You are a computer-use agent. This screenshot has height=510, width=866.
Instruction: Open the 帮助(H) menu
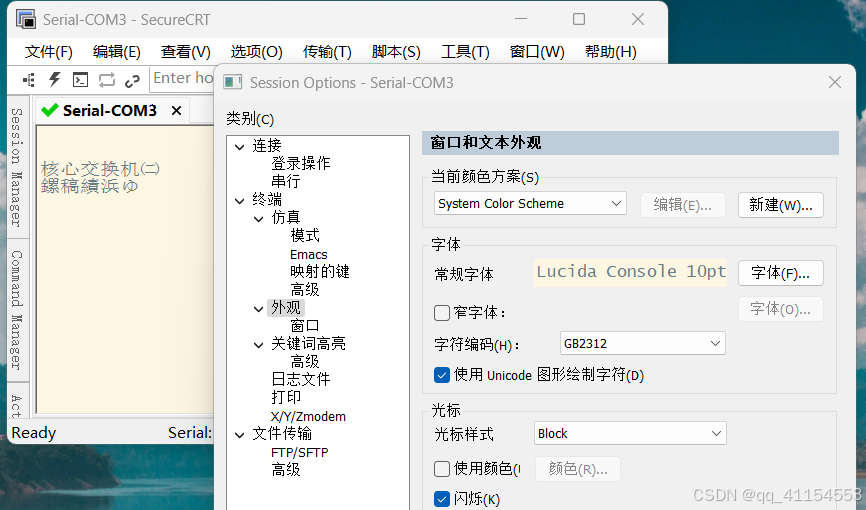(x=611, y=52)
